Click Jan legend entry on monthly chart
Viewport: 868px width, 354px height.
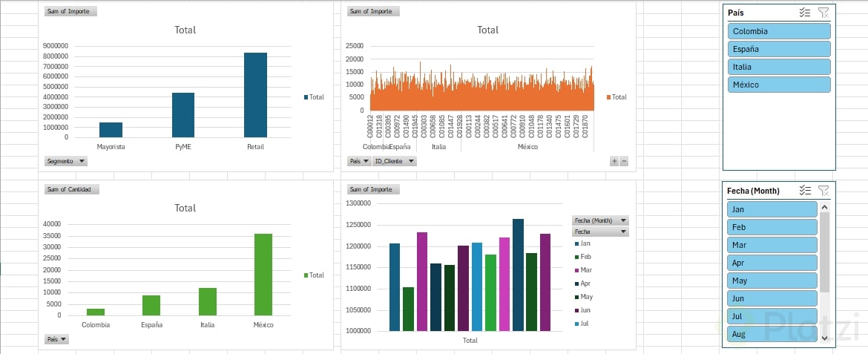pos(583,243)
